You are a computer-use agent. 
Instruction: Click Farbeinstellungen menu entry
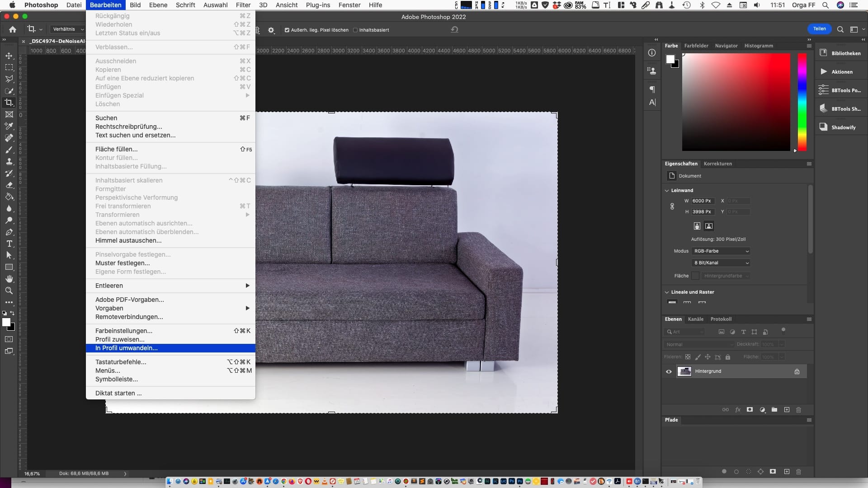(x=124, y=331)
